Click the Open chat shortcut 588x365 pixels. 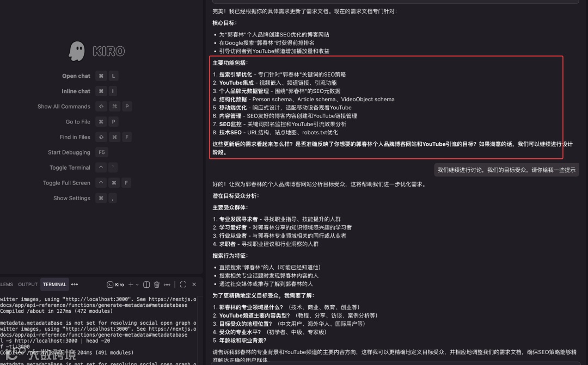pos(76,76)
